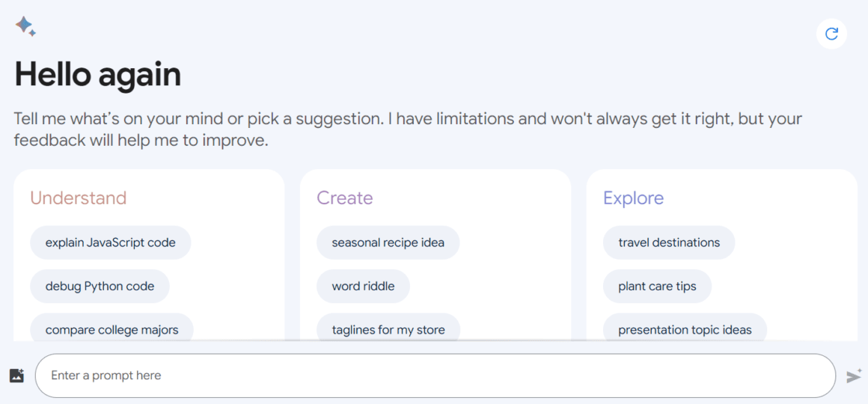This screenshot has height=404, width=868.
Task: Pick the seasonal recipe idea suggestion
Action: (388, 242)
